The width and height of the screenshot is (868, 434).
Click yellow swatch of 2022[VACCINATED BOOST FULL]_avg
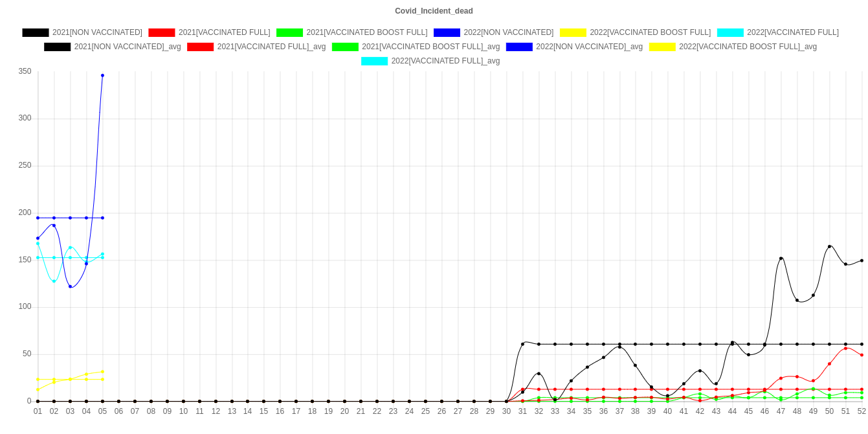tap(662, 47)
